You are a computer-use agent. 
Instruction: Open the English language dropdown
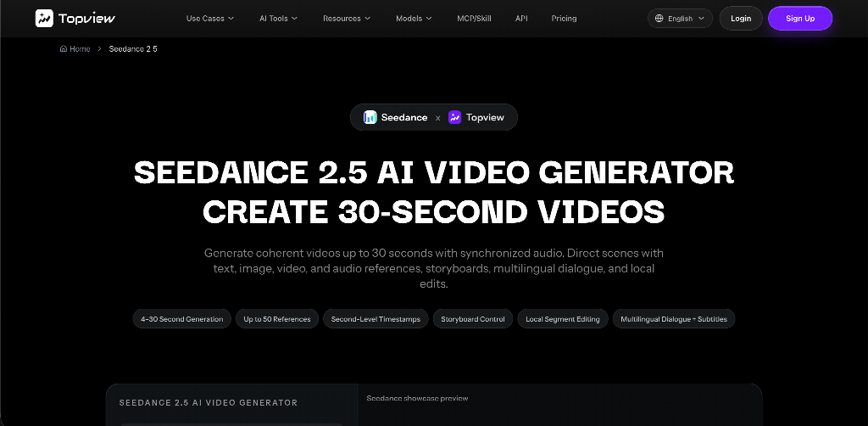[x=680, y=19]
